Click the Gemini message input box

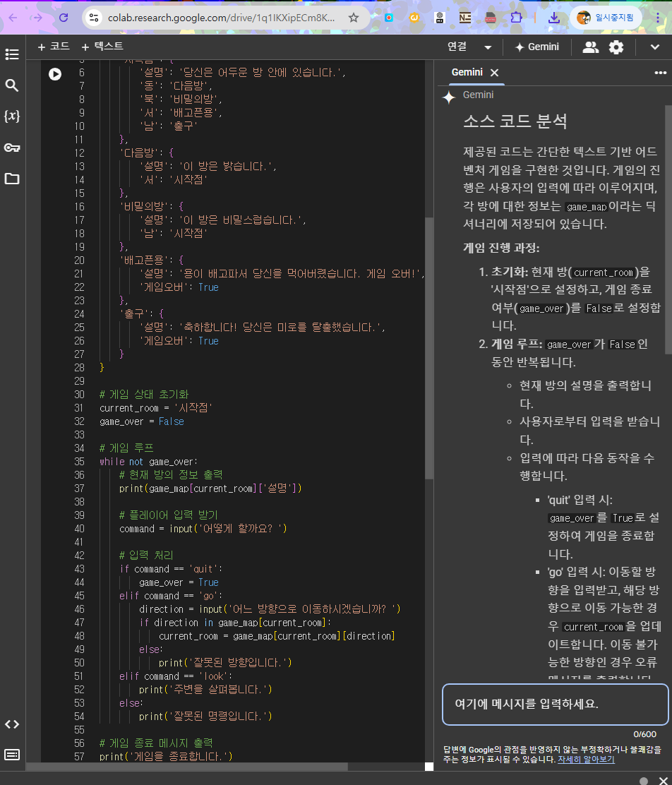[x=555, y=704]
